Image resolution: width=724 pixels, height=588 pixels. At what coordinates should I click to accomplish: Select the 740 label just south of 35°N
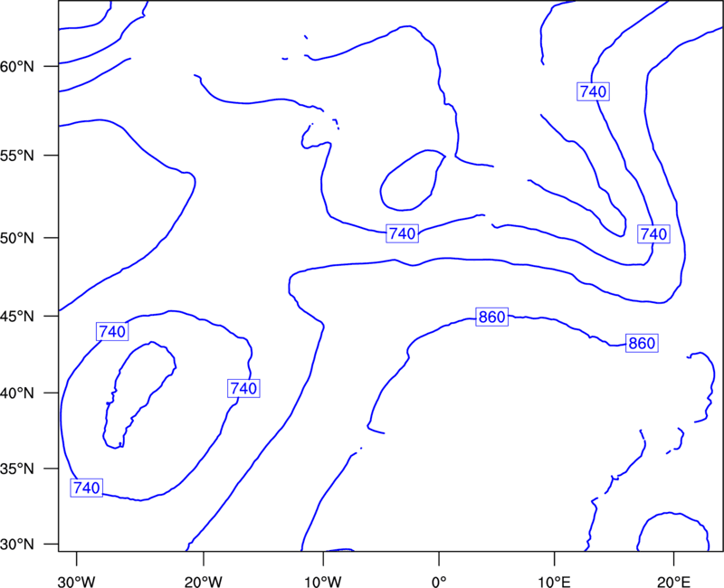87,488
